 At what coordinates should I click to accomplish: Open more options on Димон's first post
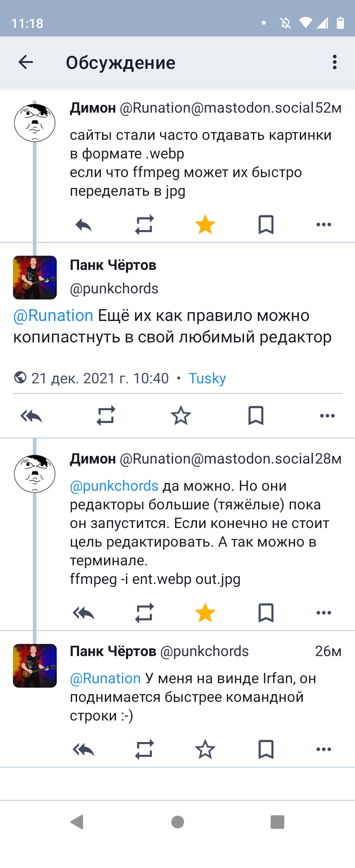[323, 224]
